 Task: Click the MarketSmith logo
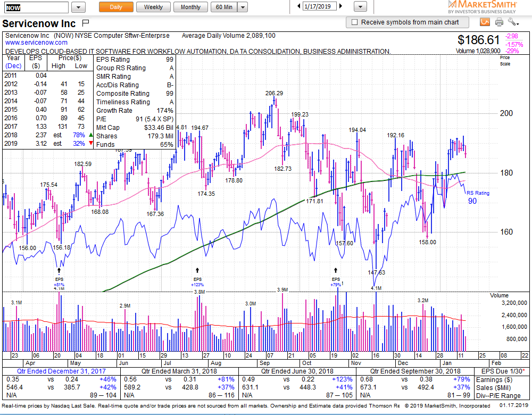point(482,7)
